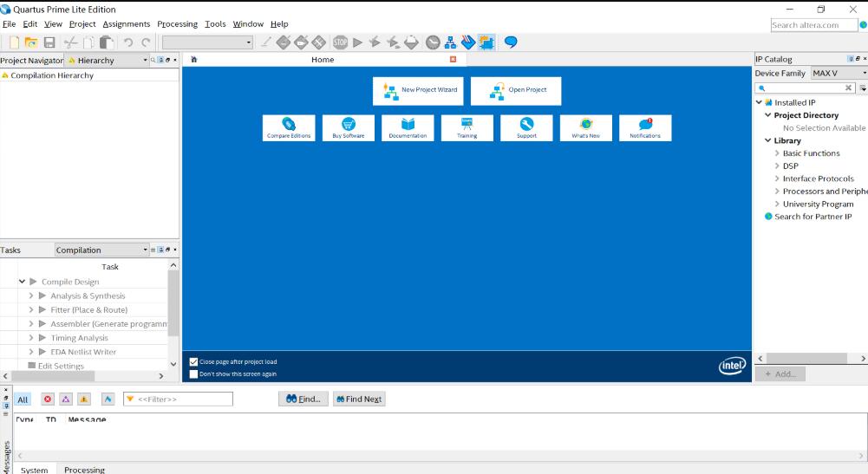The height and width of the screenshot is (474, 868).
Task: Expand the DSP library node
Action: pos(777,166)
